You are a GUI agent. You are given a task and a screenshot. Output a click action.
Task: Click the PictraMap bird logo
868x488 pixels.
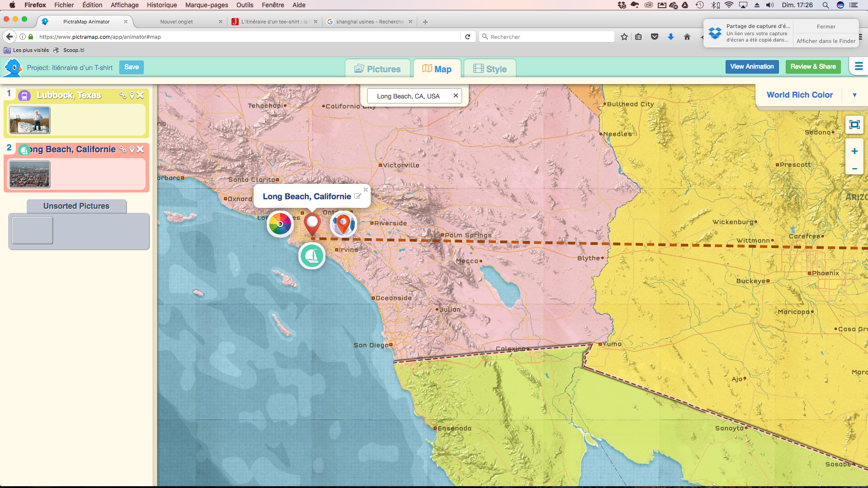(x=13, y=68)
